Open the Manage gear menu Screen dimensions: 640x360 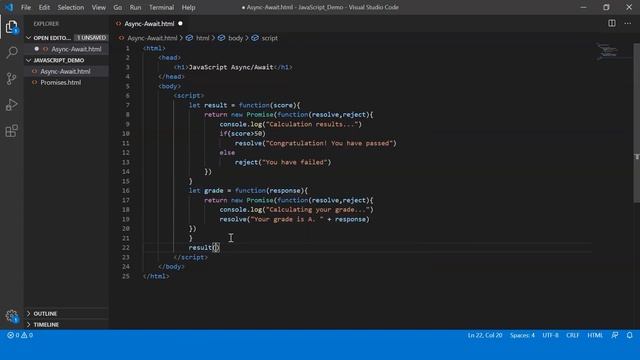11,316
